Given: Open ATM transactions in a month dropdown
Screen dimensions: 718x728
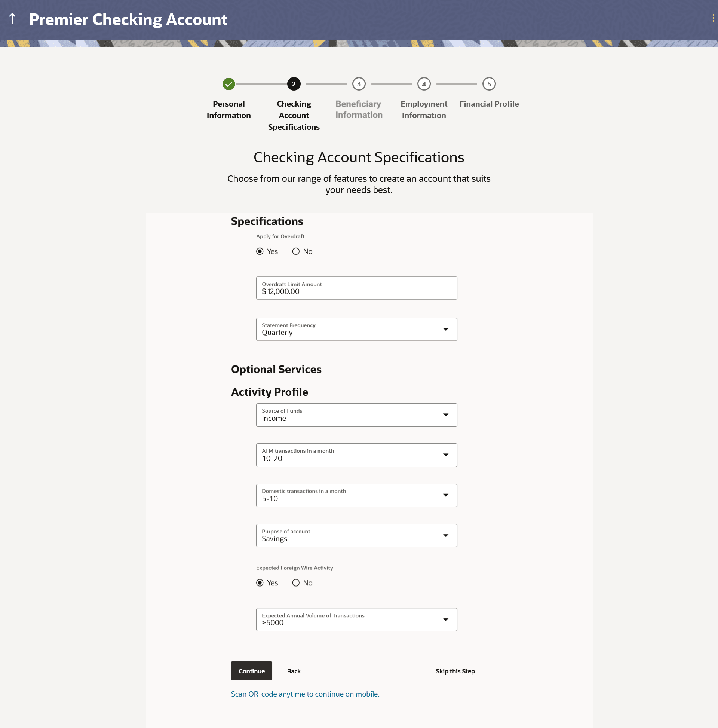Looking at the screenshot, I should (356, 455).
